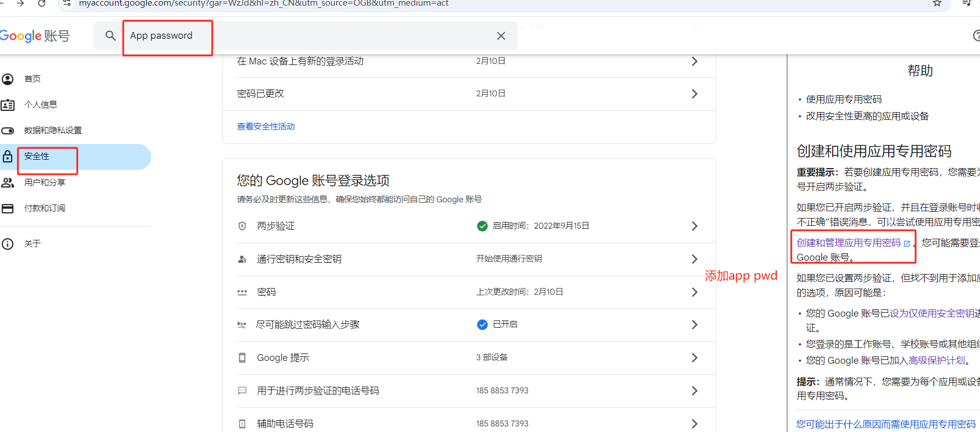Expand 通行密钥和安全密钥 row chevron
The width and height of the screenshot is (980, 432).
tap(694, 259)
